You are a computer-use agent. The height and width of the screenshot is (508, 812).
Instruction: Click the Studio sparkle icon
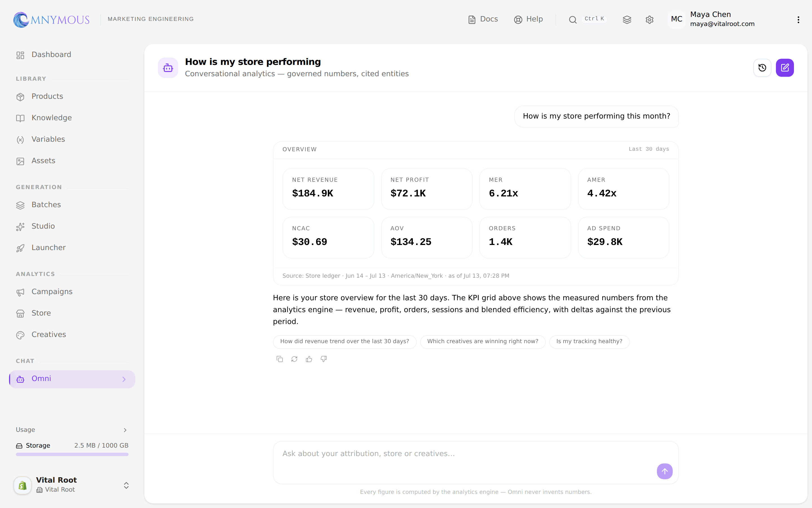point(21,227)
